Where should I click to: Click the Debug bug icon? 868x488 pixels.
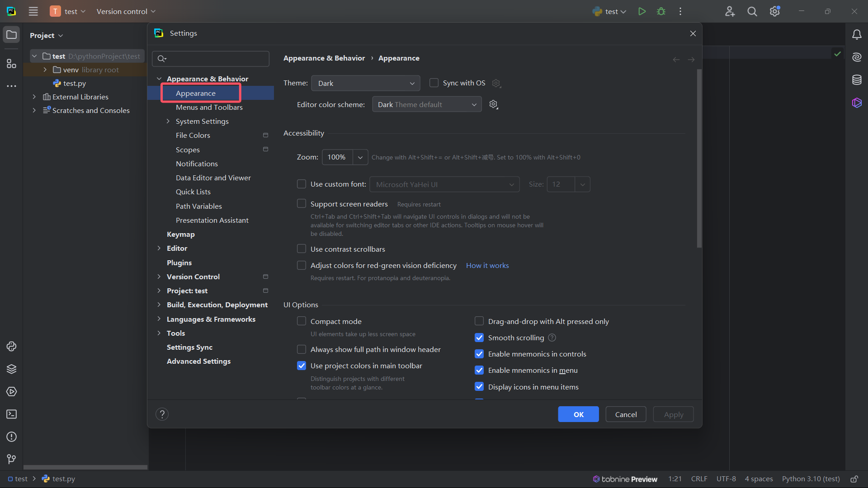click(x=661, y=11)
